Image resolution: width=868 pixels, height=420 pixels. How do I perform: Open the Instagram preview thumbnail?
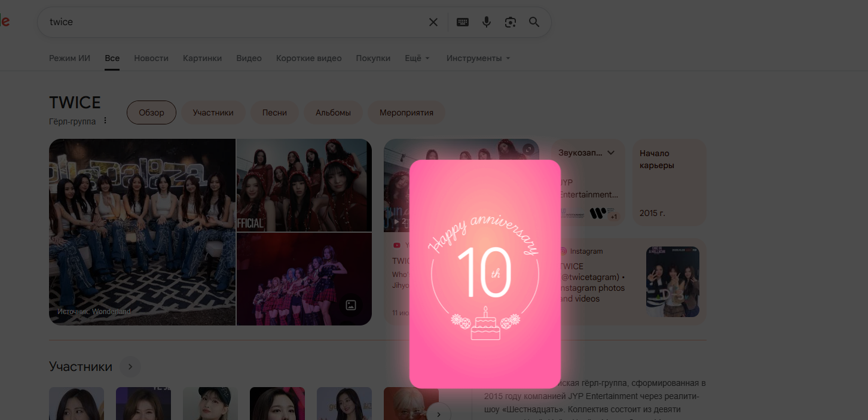[x=673, y=282]
